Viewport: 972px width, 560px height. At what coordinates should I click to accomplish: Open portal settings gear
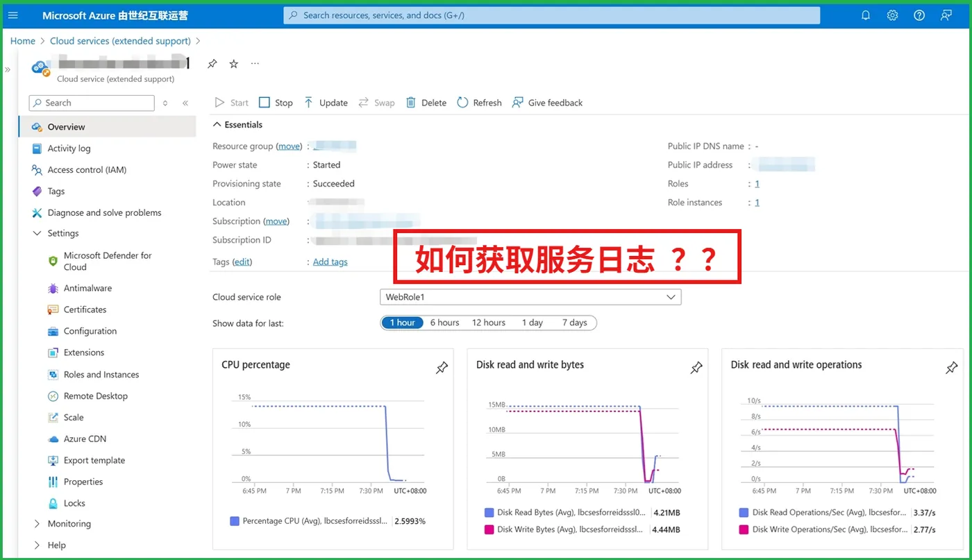click(x=893, y=15)
